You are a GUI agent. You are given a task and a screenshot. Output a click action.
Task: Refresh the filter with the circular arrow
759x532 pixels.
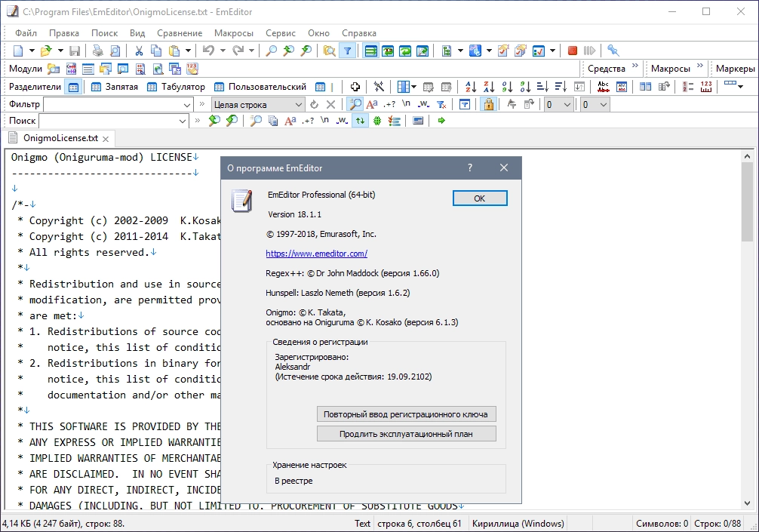pyautogui.click(x=314, y=105)
